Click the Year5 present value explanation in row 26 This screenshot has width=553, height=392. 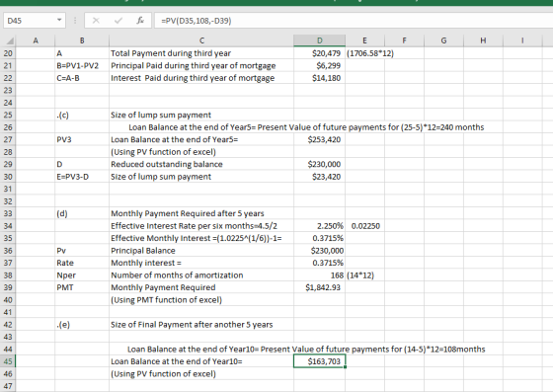[x=306, y=127]
